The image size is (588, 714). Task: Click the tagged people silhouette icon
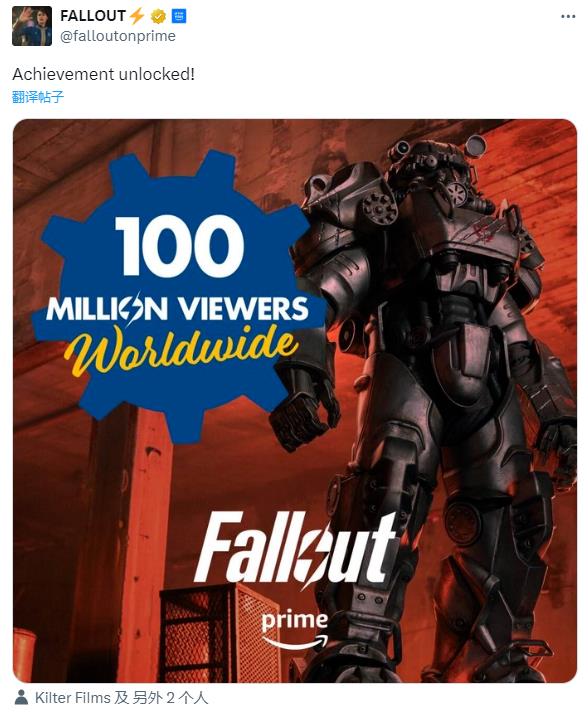(21, 697)
